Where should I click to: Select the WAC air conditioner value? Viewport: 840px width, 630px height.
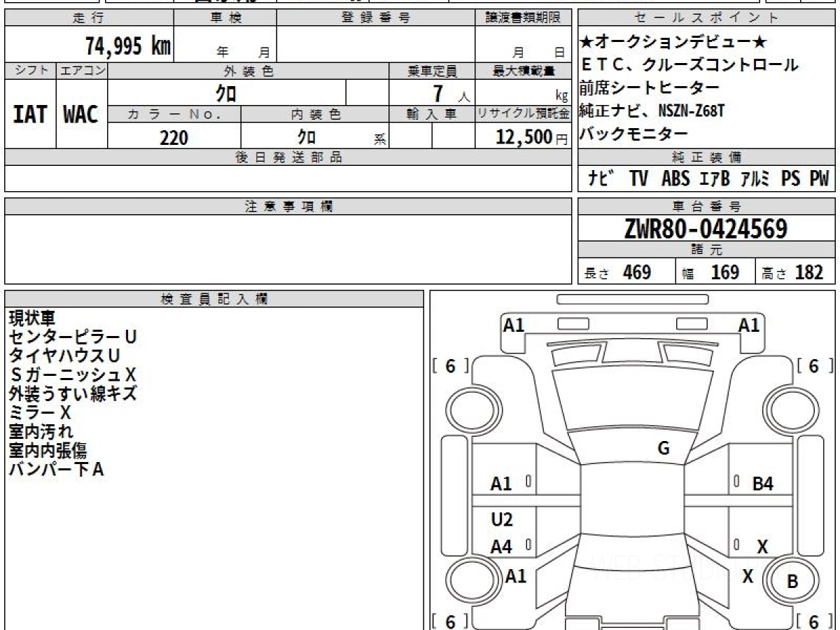tap(81, 115)
